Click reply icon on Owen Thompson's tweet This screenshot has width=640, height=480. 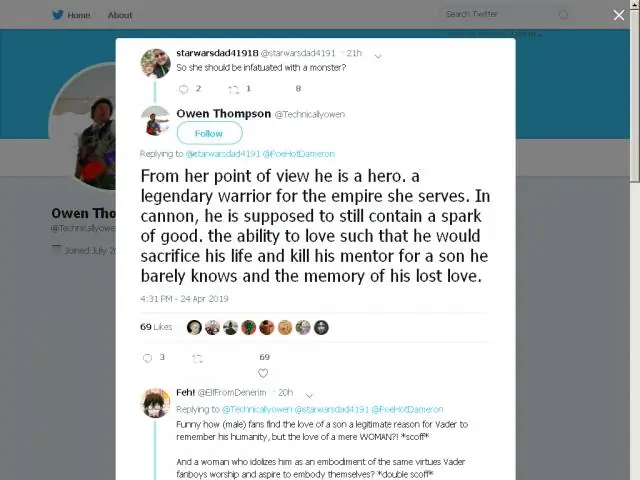click(147, 358)
